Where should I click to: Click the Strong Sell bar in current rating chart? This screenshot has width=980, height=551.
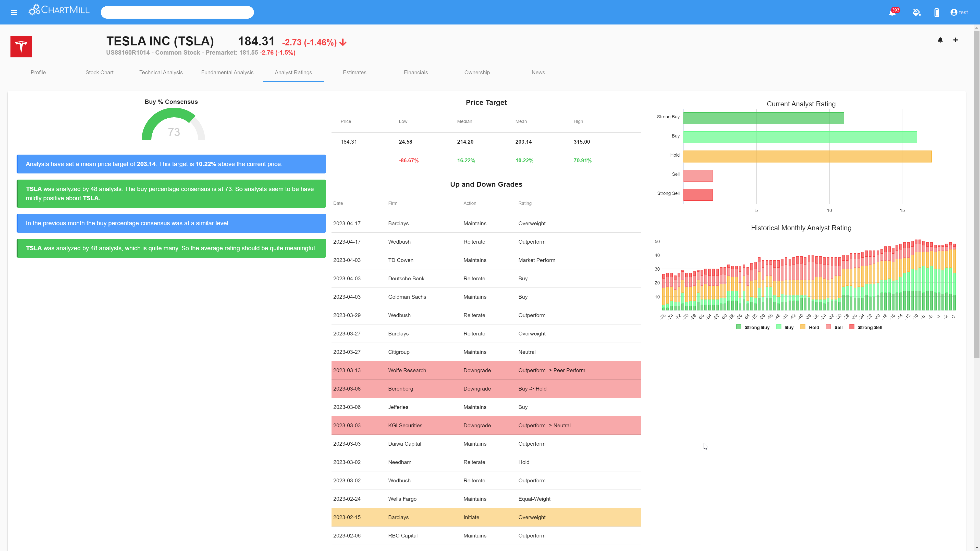pyautogui.click(x=698, y=195)
